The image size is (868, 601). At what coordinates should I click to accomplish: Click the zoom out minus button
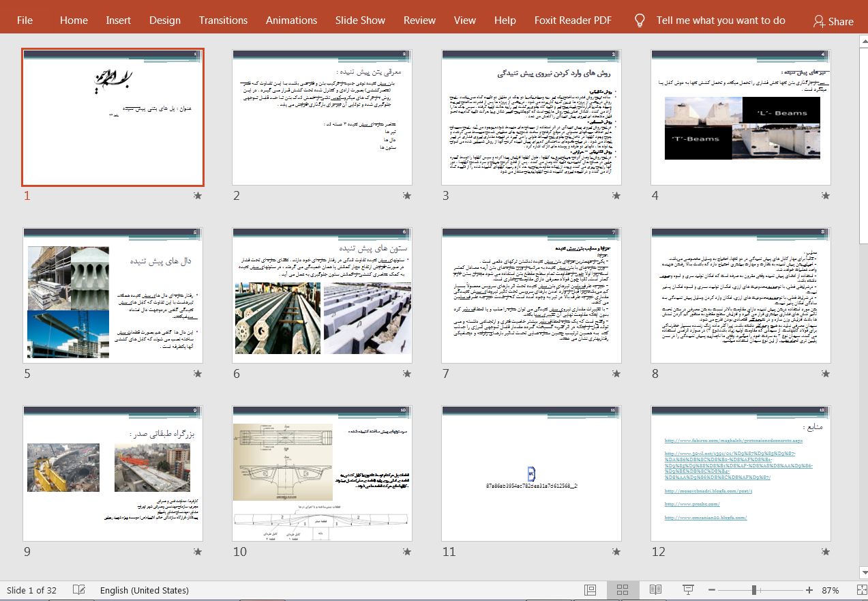click(x=711, y=590)
